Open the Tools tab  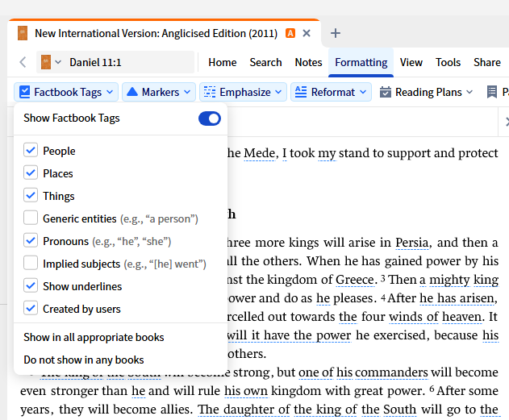(x=448, y=62)
